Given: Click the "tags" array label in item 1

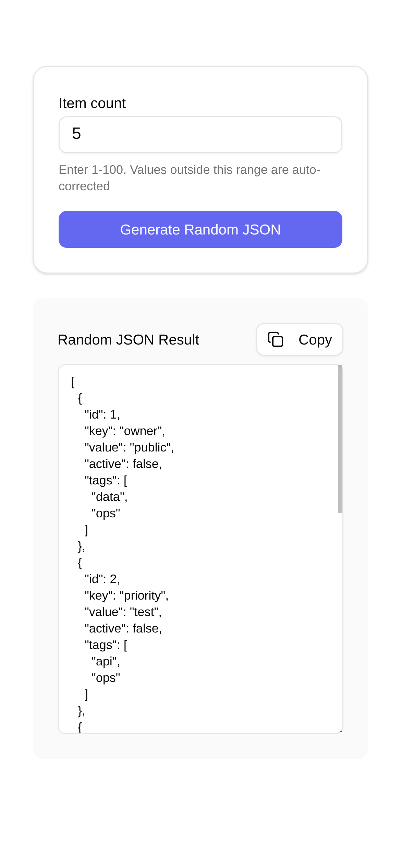Looking at the screenshot, I should [105, 480].
